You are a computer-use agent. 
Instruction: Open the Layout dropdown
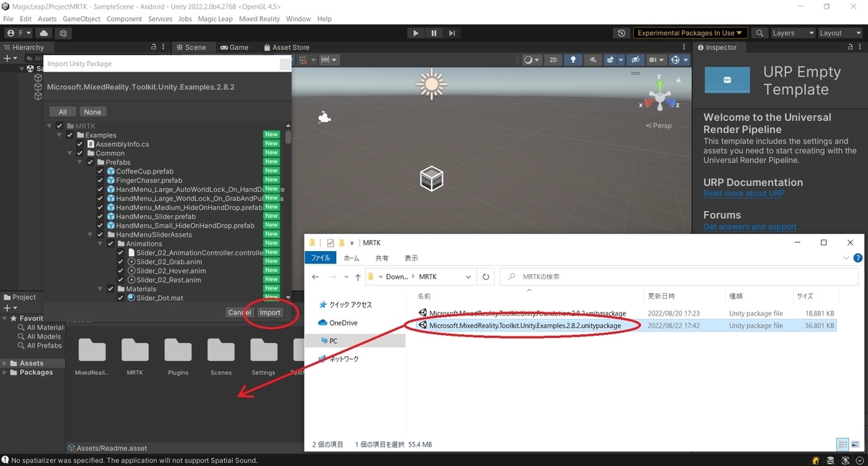pyautogui.click(x=838, y=33)
